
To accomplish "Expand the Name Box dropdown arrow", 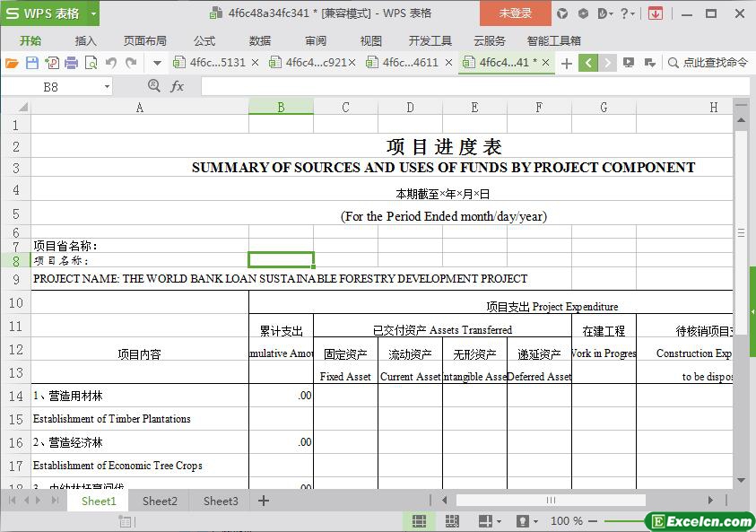I will click(107, 87).
